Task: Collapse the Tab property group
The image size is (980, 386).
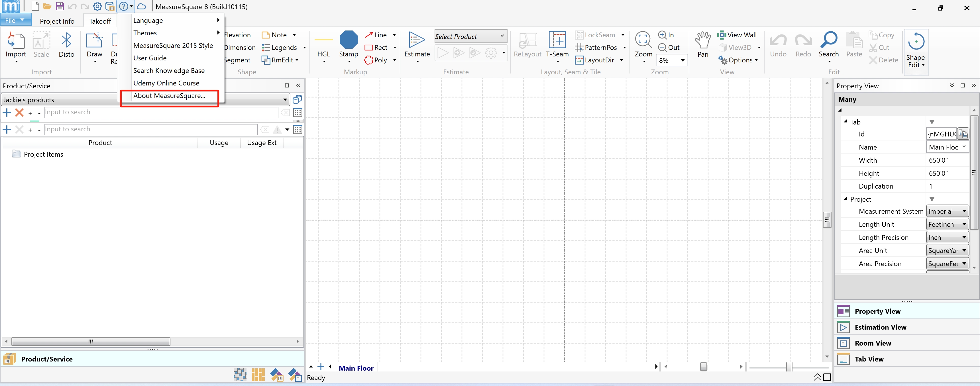Action: point(845,122)
